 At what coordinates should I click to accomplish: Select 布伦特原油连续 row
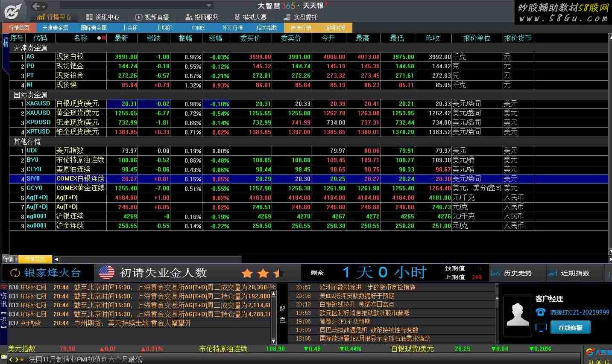pyautogui.click(x=308, y=160)
